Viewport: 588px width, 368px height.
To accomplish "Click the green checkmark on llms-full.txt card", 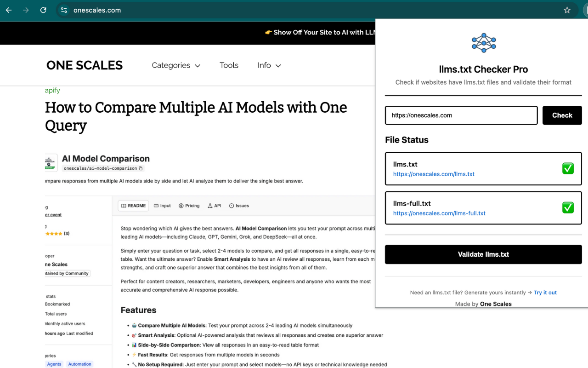I will (568, 207).
